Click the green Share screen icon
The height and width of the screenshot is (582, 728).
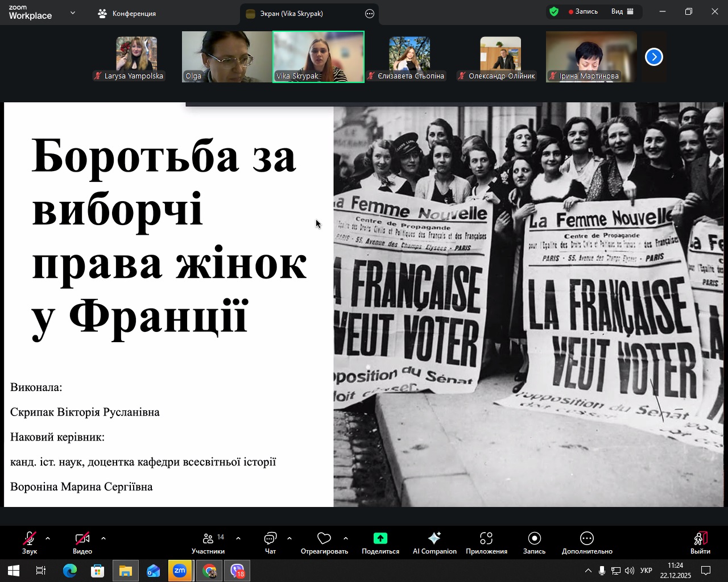tap(380, 539)
